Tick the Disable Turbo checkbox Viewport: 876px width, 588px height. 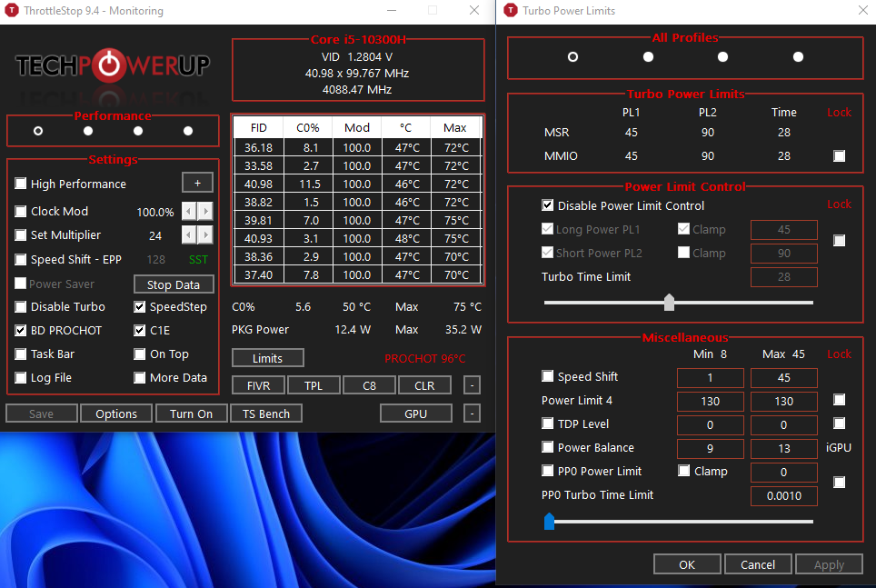[x=21, y=307]
